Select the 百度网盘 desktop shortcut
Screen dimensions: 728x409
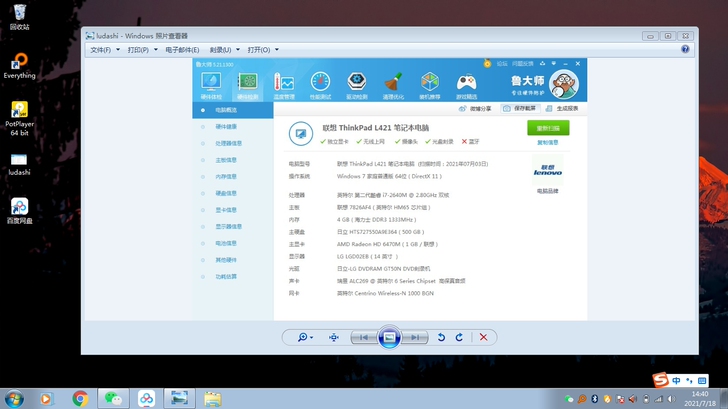click(x=20, y=211)
